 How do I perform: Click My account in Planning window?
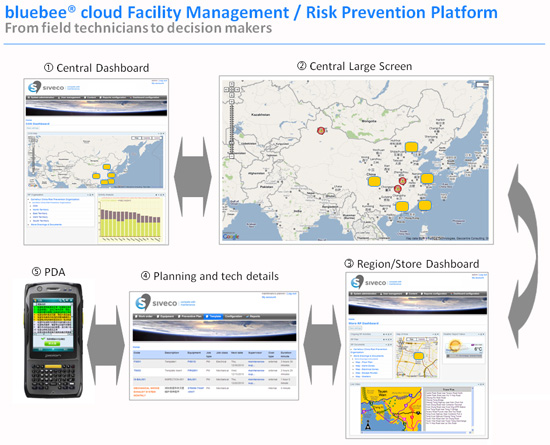(x=269, y=297)
